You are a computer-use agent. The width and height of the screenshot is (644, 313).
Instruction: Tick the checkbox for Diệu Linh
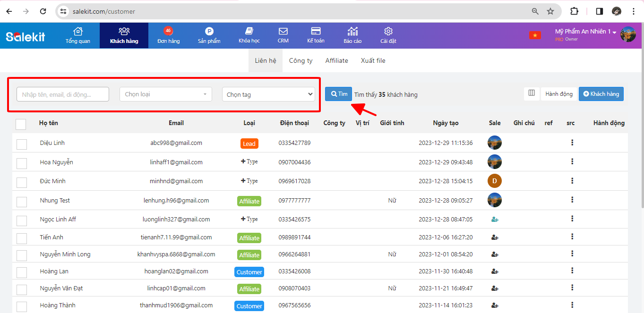(22, 144)
